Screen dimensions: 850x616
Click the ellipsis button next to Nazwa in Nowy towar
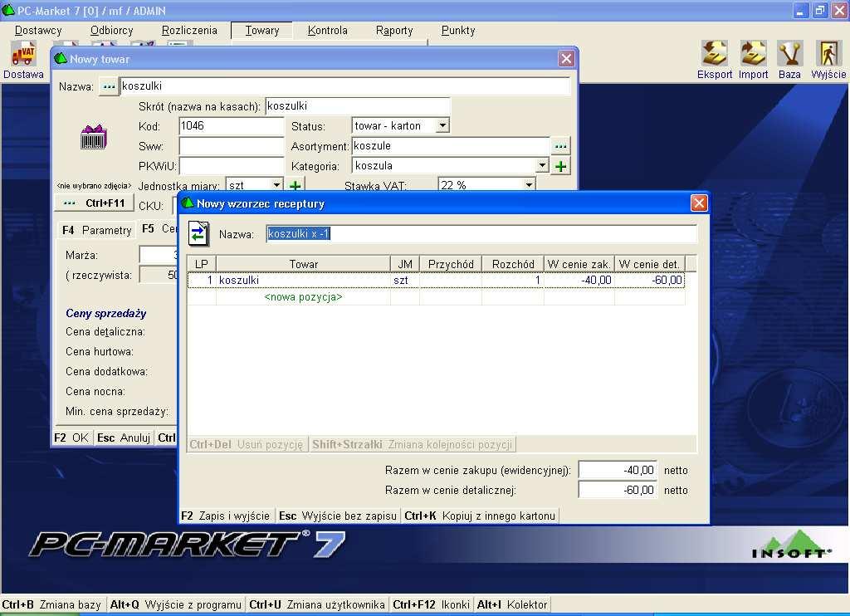tap(109, 86)
